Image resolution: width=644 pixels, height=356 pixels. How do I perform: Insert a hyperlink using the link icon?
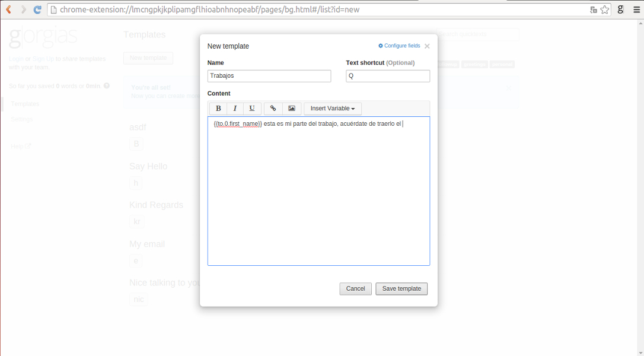coord(273,109)
